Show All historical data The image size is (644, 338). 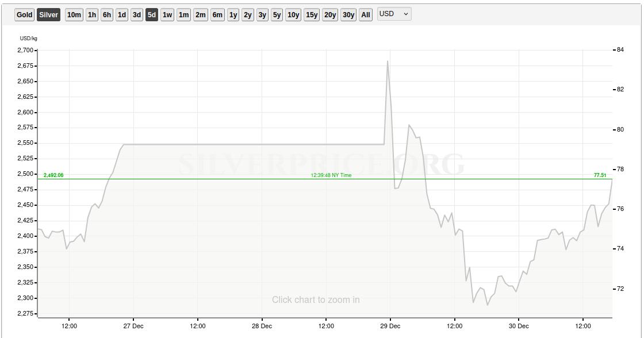point(366,15)
